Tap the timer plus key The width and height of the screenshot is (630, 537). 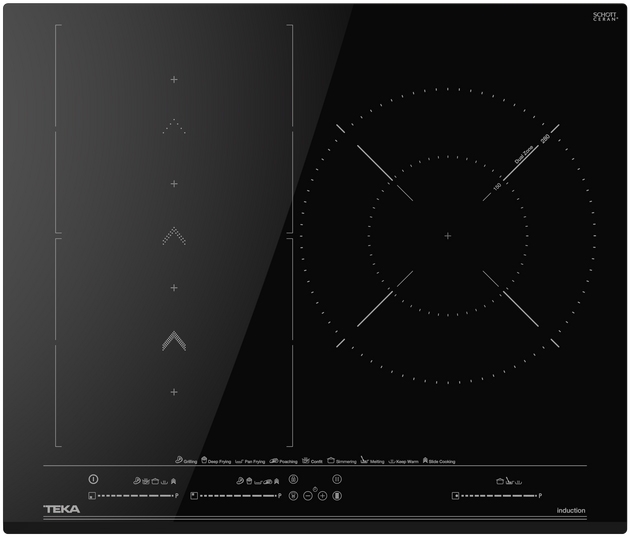(x=323, y=496)
